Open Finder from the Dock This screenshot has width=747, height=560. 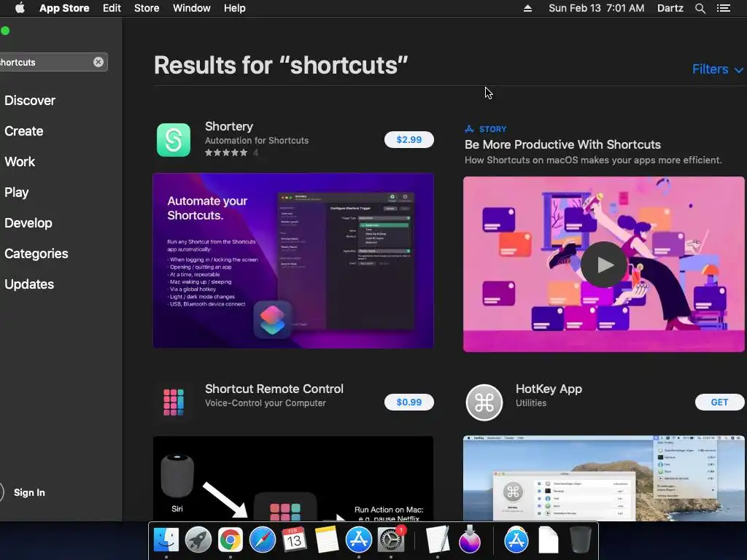pyautogui.click(x=166, y=540)
